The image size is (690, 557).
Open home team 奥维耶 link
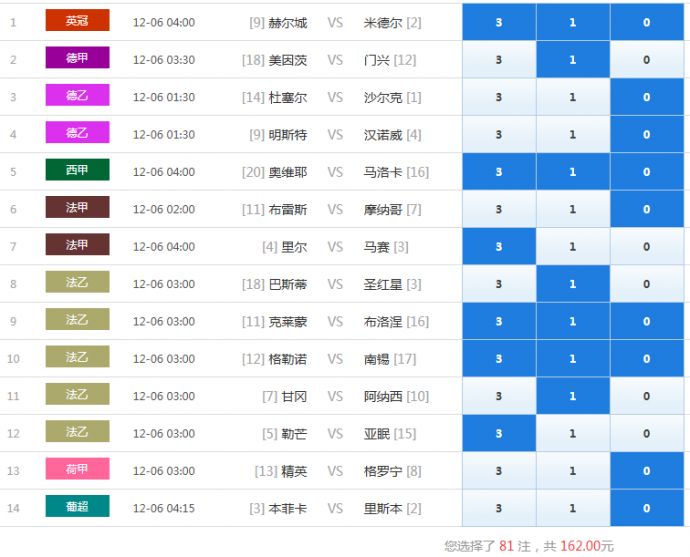tap(288, 172)
